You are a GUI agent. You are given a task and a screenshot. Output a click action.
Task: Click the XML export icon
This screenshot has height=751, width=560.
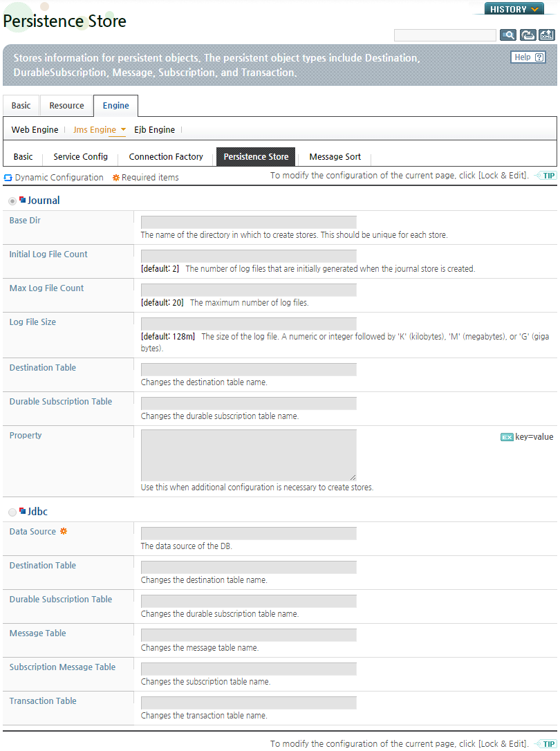pos(547,35)
